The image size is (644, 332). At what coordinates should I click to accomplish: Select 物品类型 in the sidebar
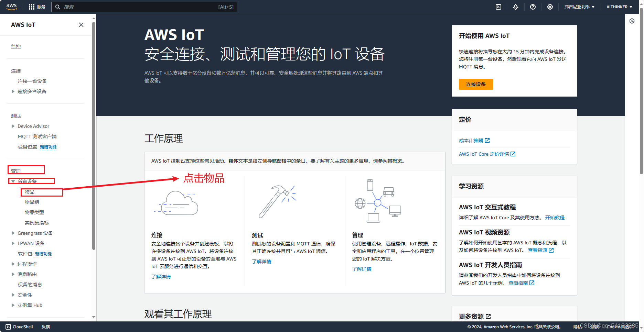click(34, 212)
